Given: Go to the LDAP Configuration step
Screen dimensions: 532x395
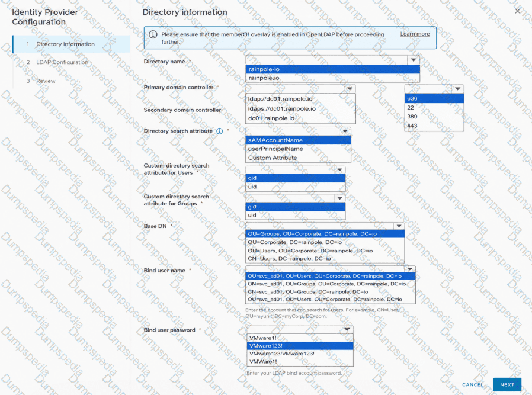Looking at the screenshot, I should pyautogui.click(x=62, y=62).
